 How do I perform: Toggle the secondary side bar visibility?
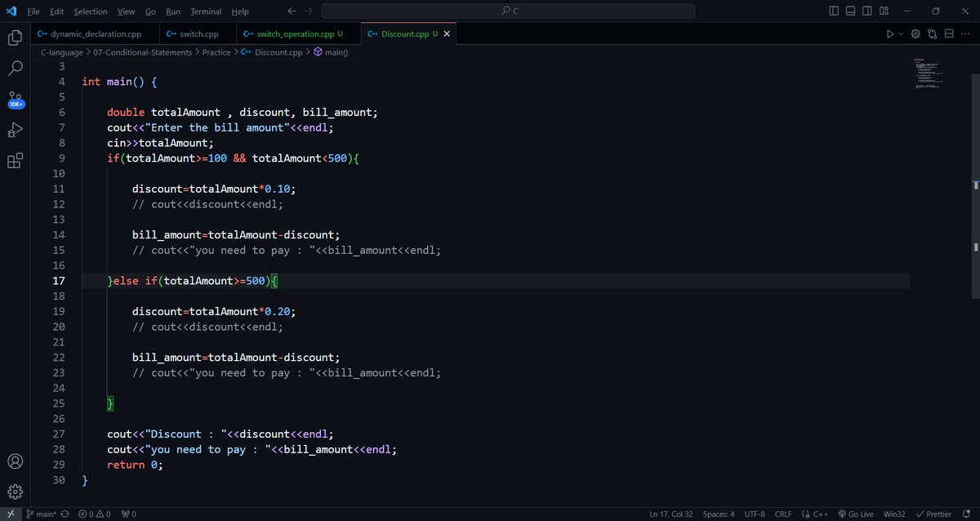point(867,11)
